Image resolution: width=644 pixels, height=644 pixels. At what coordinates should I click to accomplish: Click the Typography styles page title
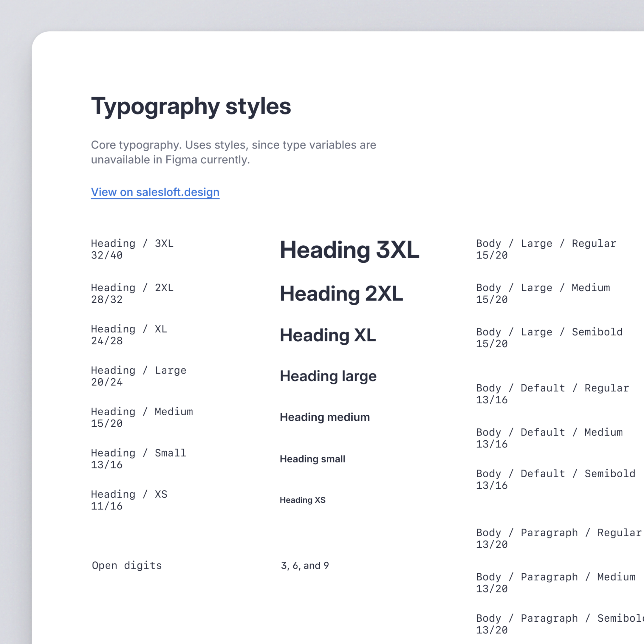pyautogui.click(x=191, y=106)
